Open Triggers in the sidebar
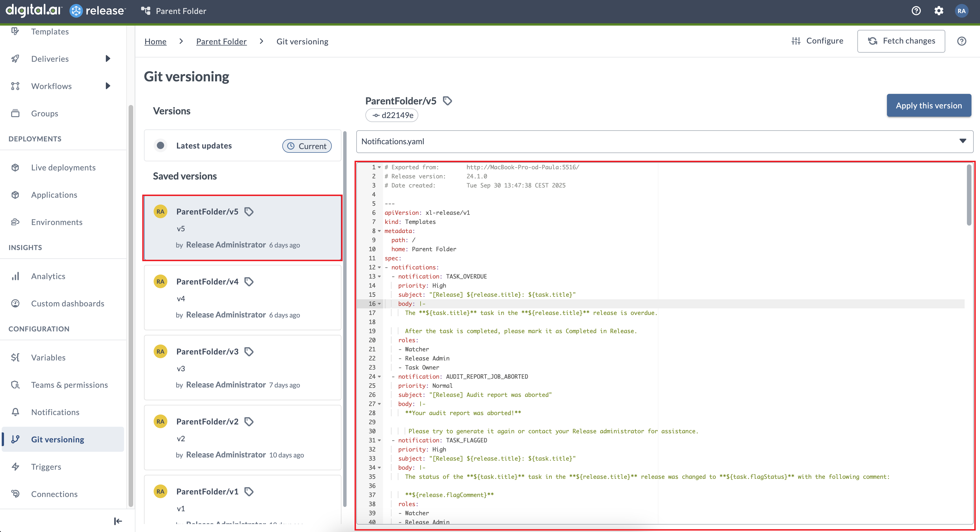 [46, 467]
